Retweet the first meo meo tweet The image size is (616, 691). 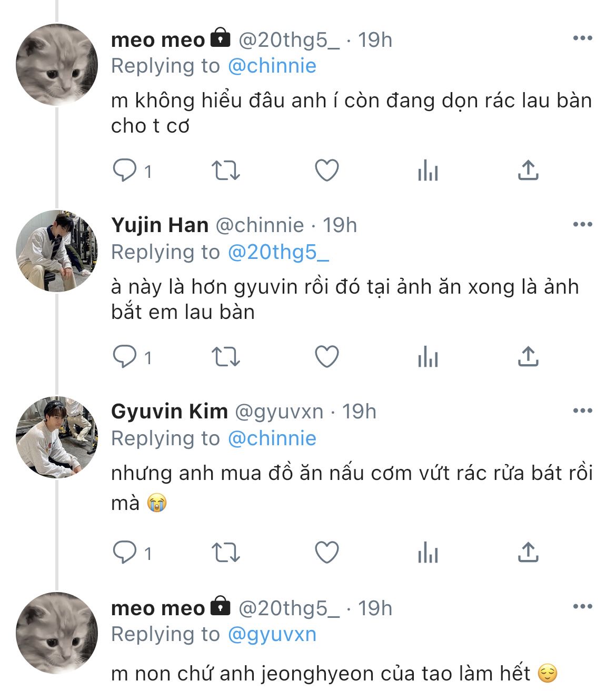(x=225, y=171)
